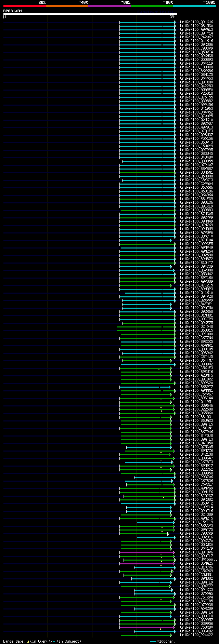Open hit UniRef100_Q43480
The height and width of the screenshot is (644, 219).
(x=196, y=157)
